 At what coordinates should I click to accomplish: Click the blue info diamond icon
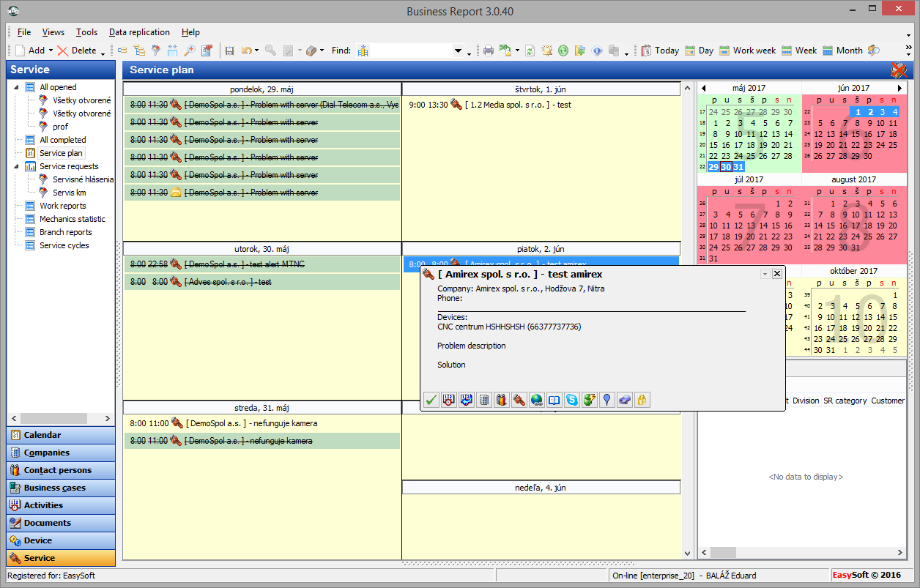(x=597, y=51)
